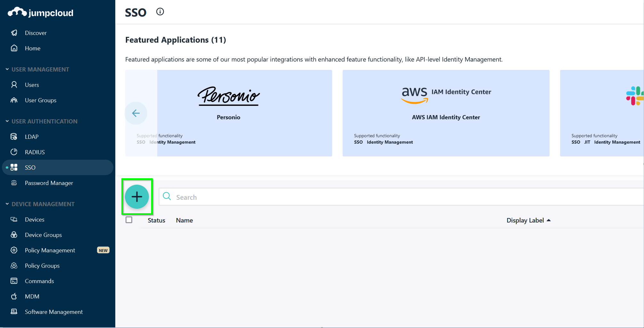Click the Commands terminal icon
The image size is (644, 328).
(14, 281)
